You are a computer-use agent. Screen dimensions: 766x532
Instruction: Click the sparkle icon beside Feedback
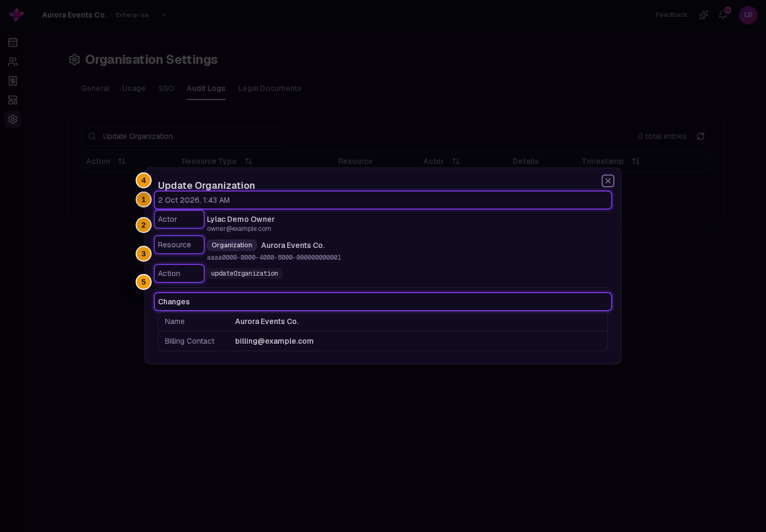(704, 15)
